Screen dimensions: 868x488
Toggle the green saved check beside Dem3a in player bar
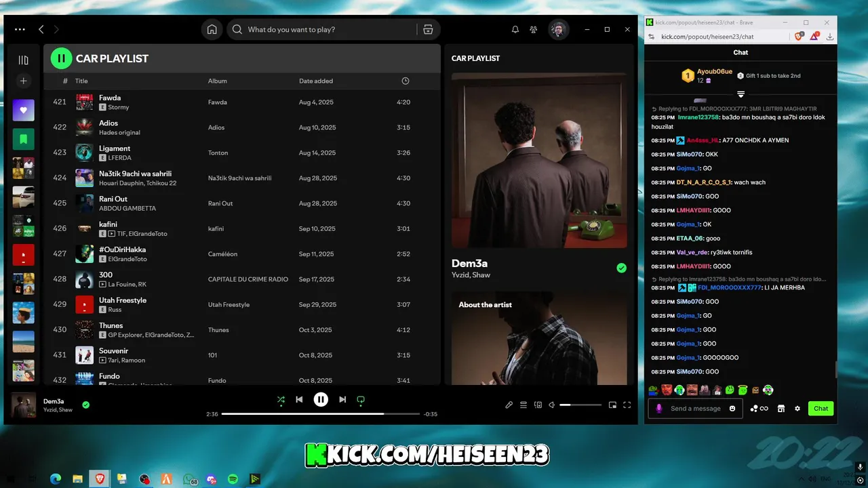point(85,405)
